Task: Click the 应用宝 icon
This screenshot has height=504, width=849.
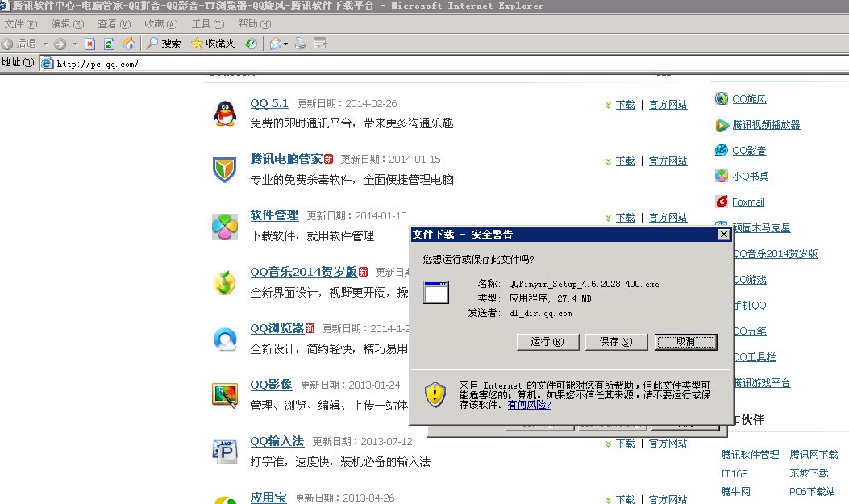Action: (x=224, y=500)
